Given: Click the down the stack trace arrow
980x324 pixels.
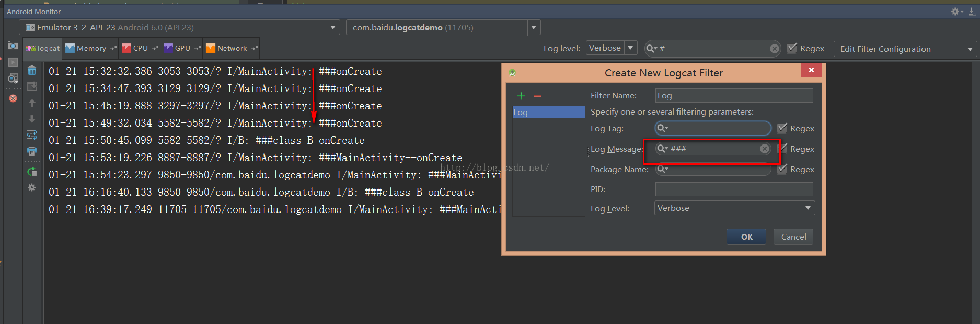Looking at the screenshot, I should point(32,119).
